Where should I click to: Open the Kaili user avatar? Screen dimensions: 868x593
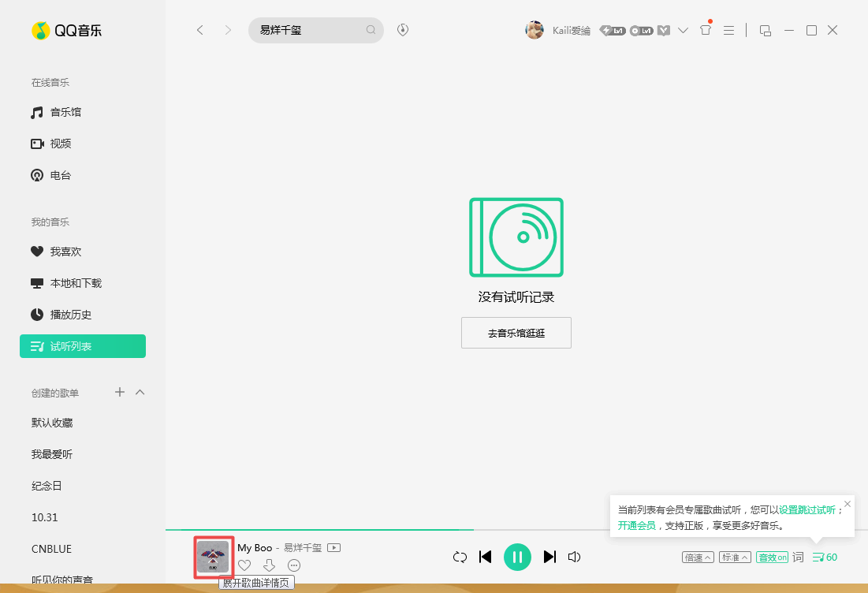[535, 30]
